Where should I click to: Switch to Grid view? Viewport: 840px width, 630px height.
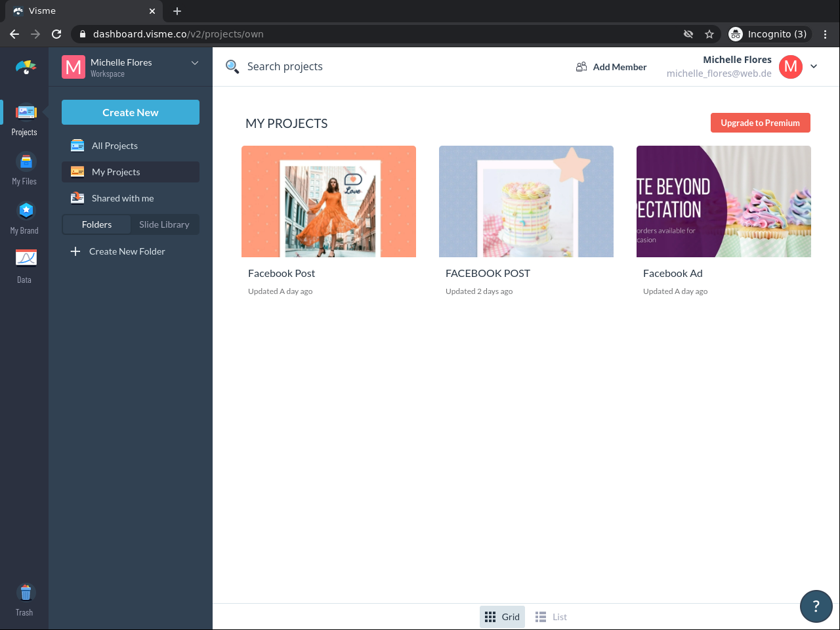pyautogui.click(x=502, y=617)
